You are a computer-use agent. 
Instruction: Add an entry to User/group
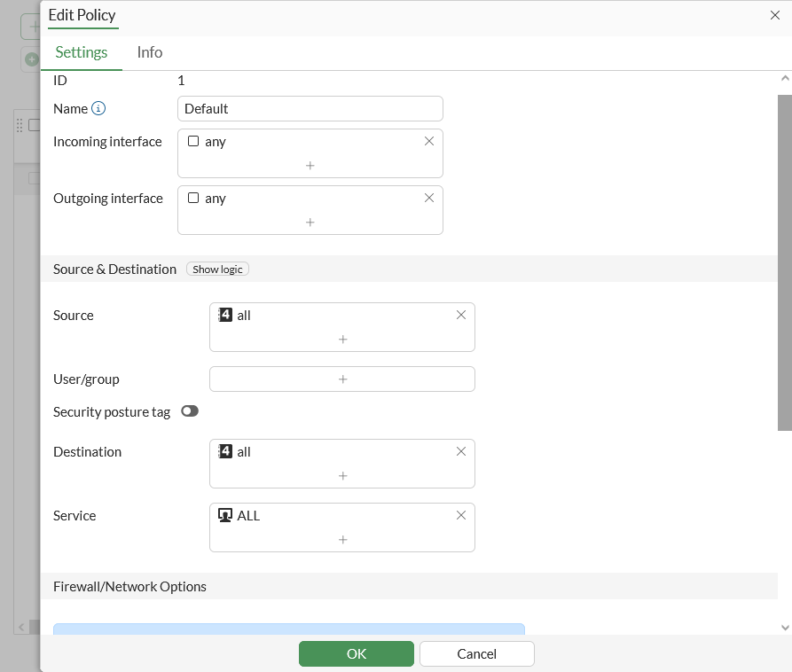click(x=342, y=379)
